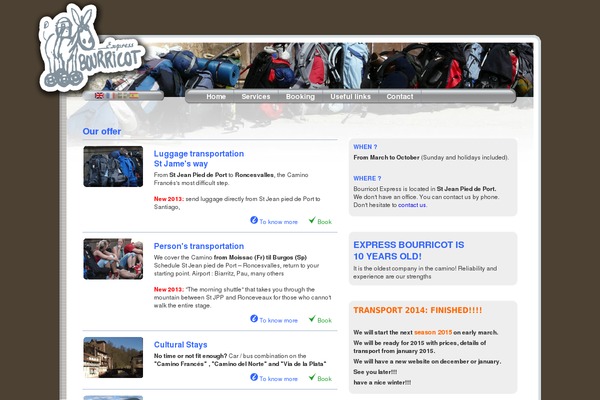The image size is (600, 400).
Task: Click the Express Bourricot donkey logo
Action: pyautogui.click(x=92, y=48)
